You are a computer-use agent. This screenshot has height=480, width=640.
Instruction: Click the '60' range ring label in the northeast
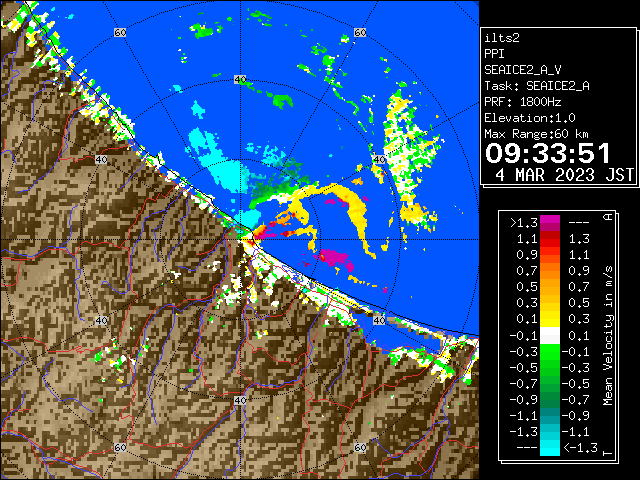[x=360, y=32]
